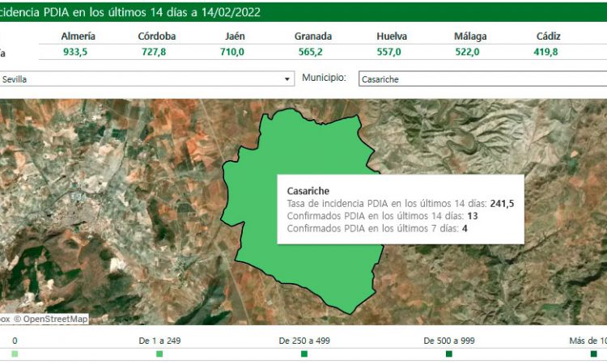This screenshot has width=607, height=364.
Task: Select the Córdoba province column
Action: [x=157, y=37]
